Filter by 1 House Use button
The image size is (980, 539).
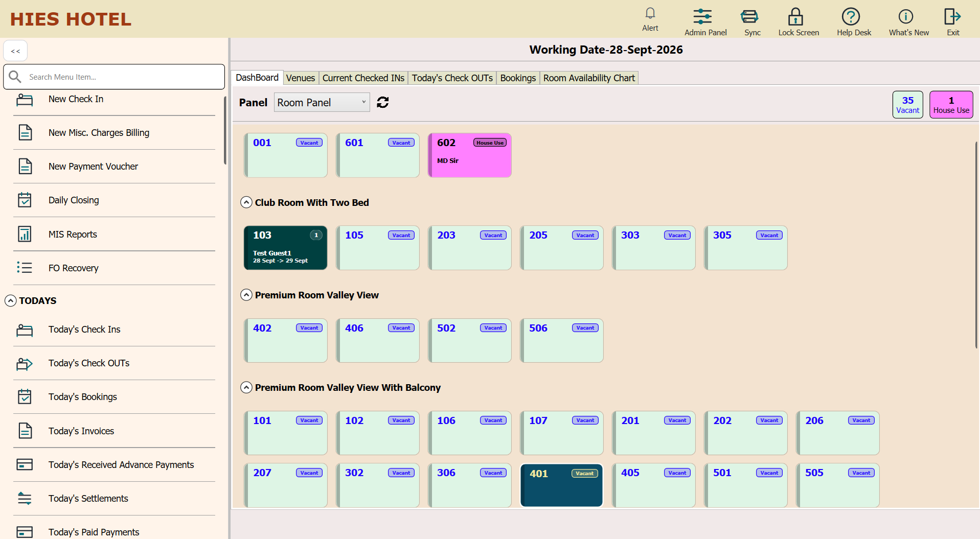point(951,105)
